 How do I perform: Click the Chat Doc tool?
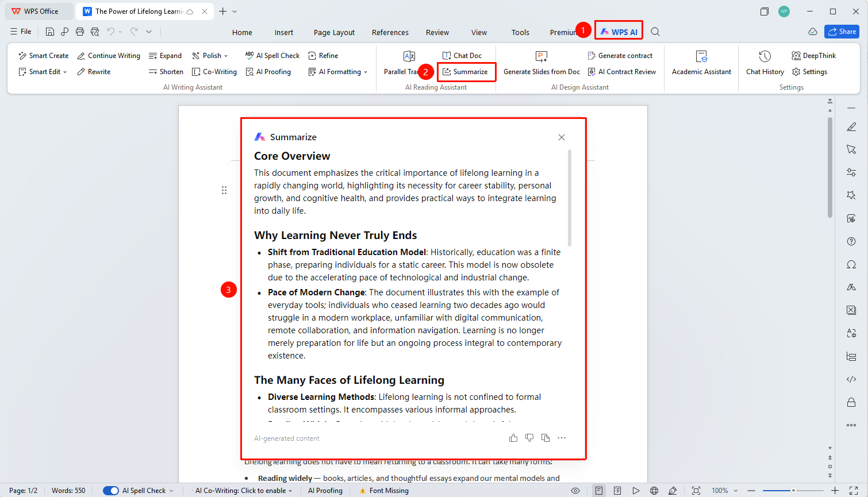click(462, 56)
